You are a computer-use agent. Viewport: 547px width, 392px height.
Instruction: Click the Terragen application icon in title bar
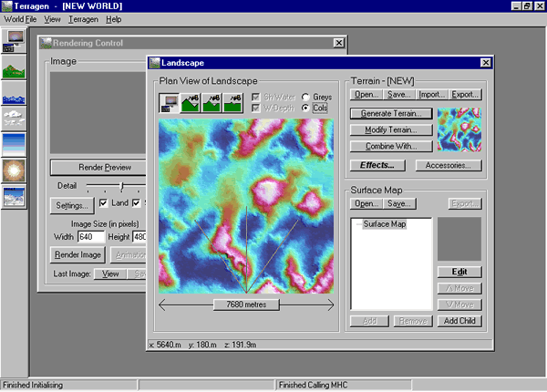(6, 6)
